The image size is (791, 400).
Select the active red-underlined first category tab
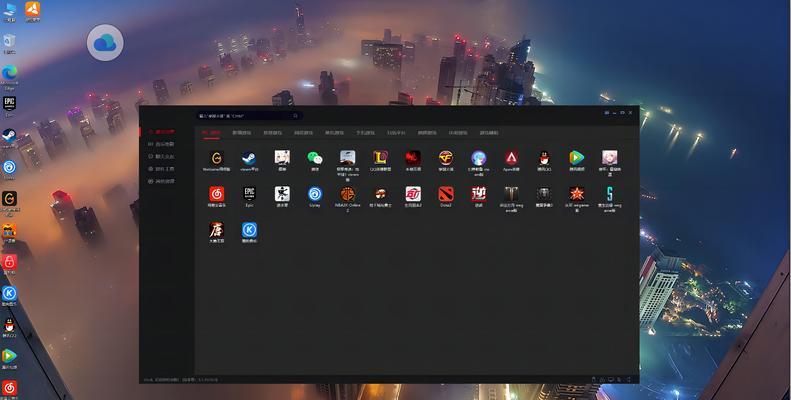tap(211, 133)
